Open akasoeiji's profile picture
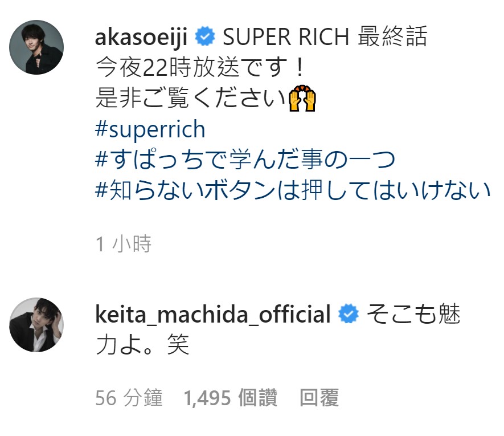The width and height of the screenshot is (504, 436). click(x=36, y=47)
